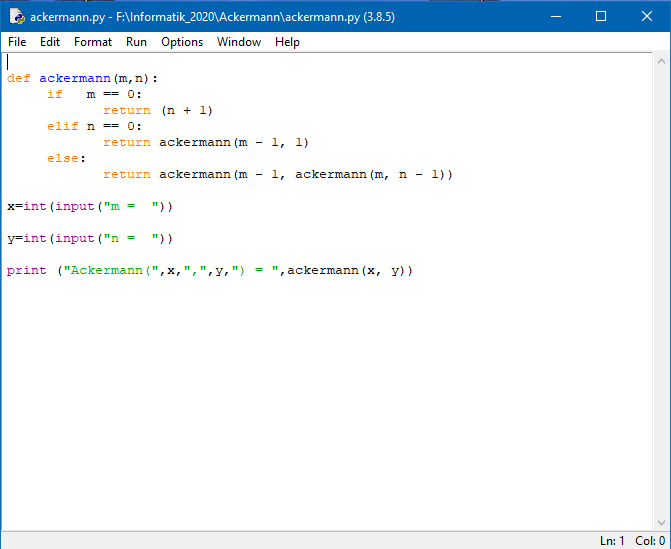
Task: Click the Ln: 1 status indicator
Action: pos(612,540)
